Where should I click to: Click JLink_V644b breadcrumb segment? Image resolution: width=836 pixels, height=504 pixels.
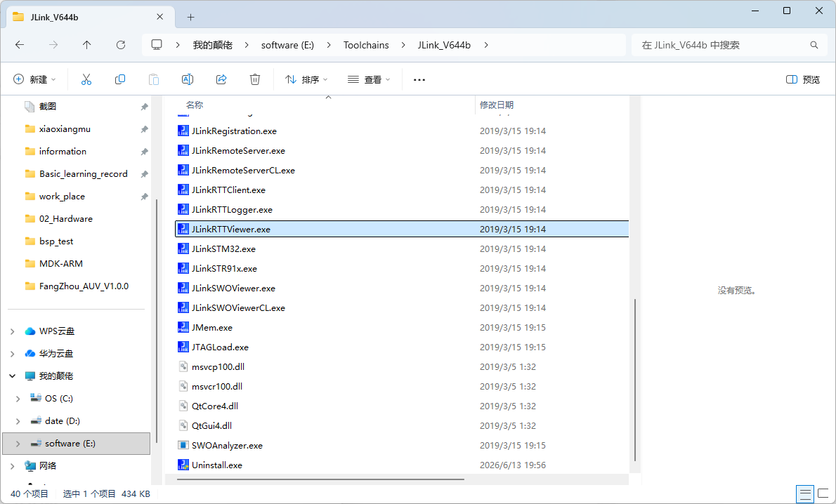(444, 45)
